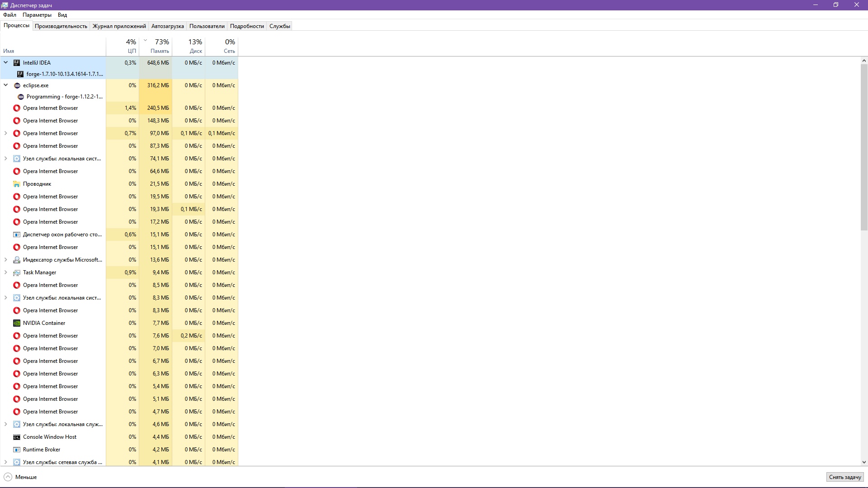Click the Programming - forge-1.12.2 child icon
This screenshot has width=868, height=488.
click(x=20, y=97)
